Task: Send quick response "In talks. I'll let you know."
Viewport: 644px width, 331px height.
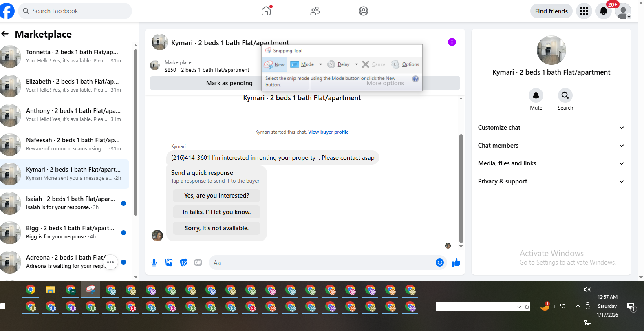Action: point(216,212)
